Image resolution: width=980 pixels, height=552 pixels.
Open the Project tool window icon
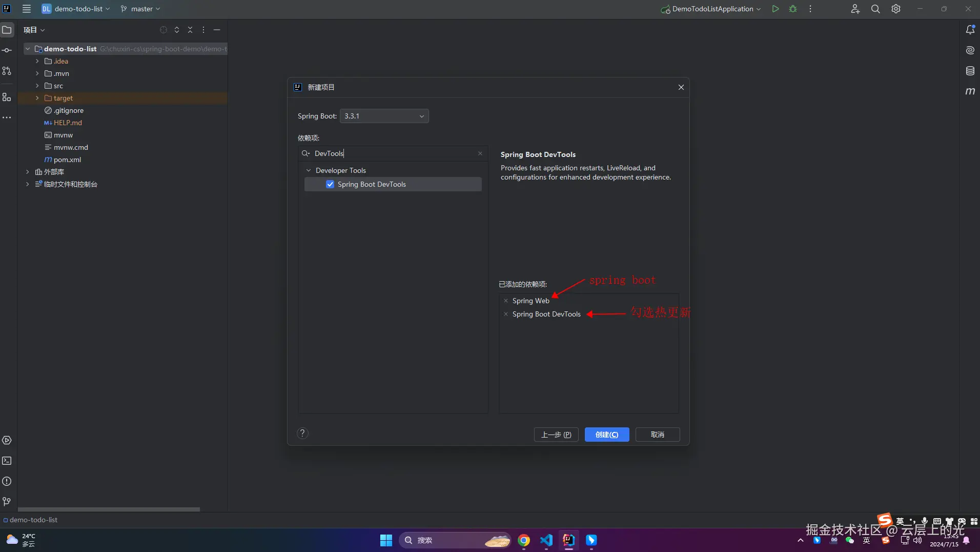[x=7, y=30]
